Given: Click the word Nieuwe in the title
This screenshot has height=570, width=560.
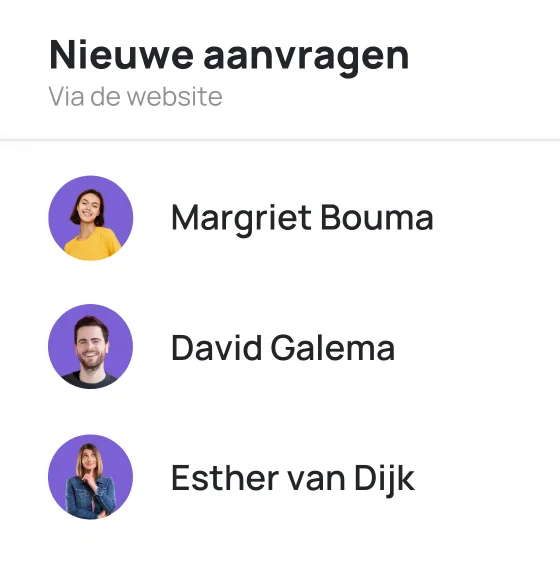Looking at the screenshot, I should (x=121, y=55).
